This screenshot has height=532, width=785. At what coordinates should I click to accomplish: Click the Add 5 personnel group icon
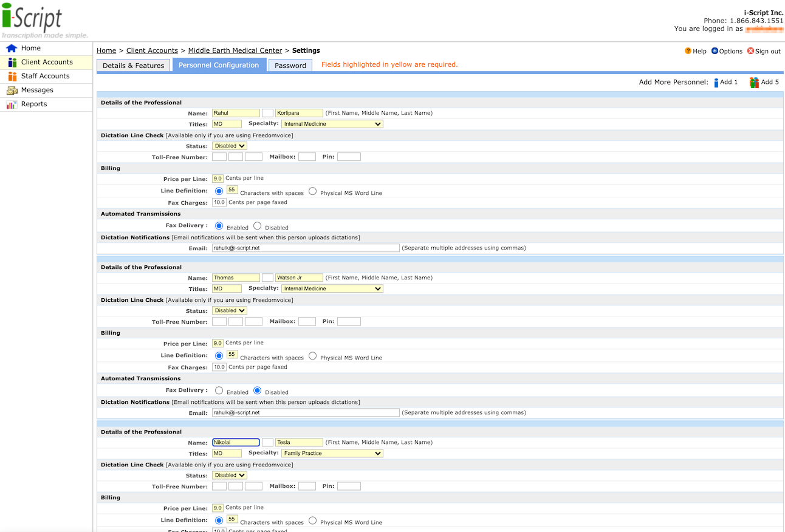(x=754, y=83)
